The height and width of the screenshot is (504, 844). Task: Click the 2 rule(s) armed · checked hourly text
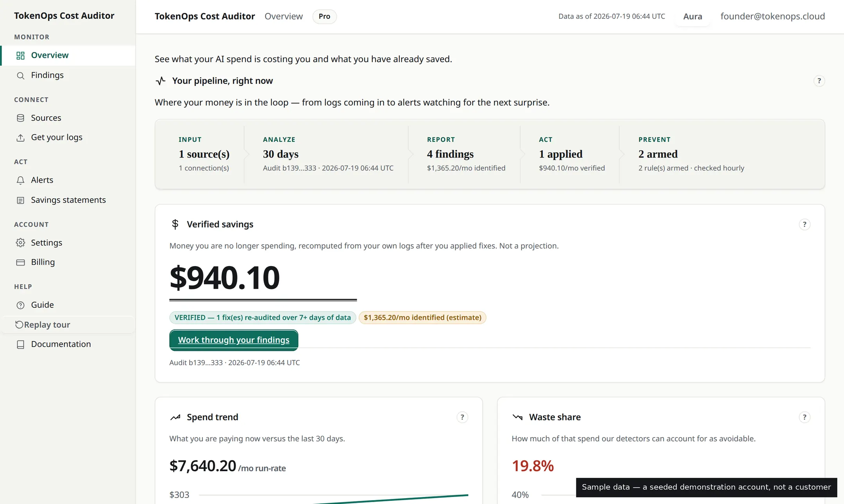coord(691,168)
